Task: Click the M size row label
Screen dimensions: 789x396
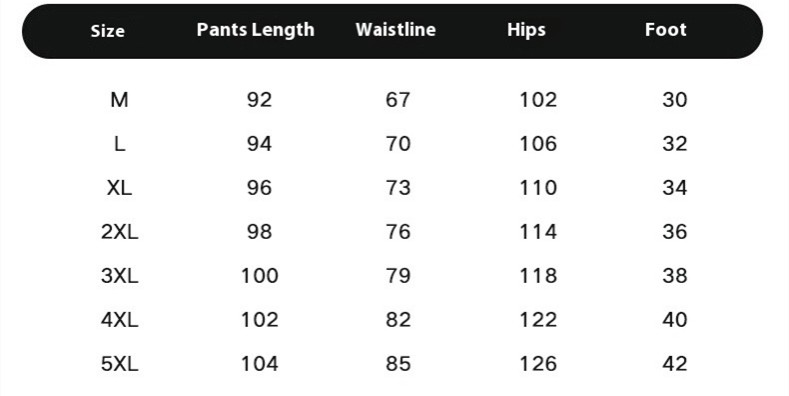Action: [x=119, y=100]
